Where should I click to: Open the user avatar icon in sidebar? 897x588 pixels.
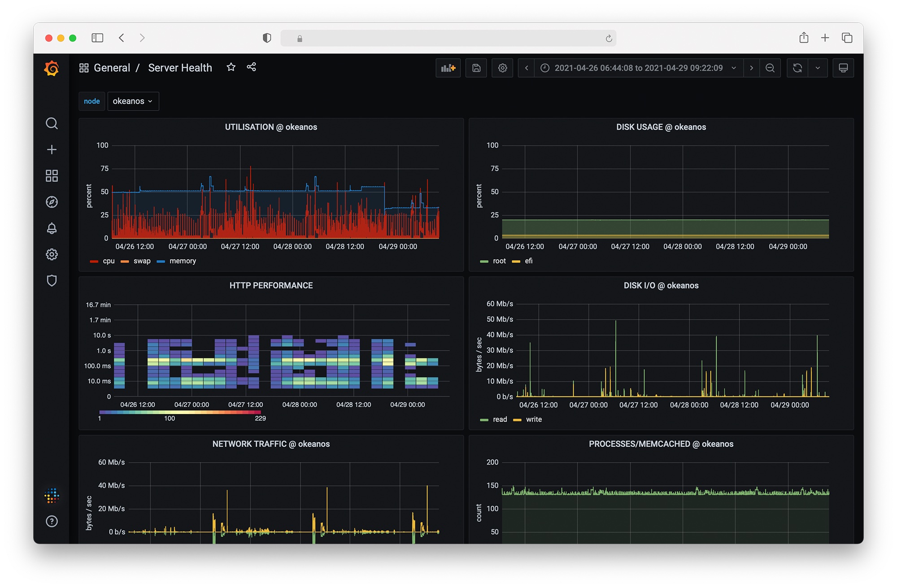point(52,496)
